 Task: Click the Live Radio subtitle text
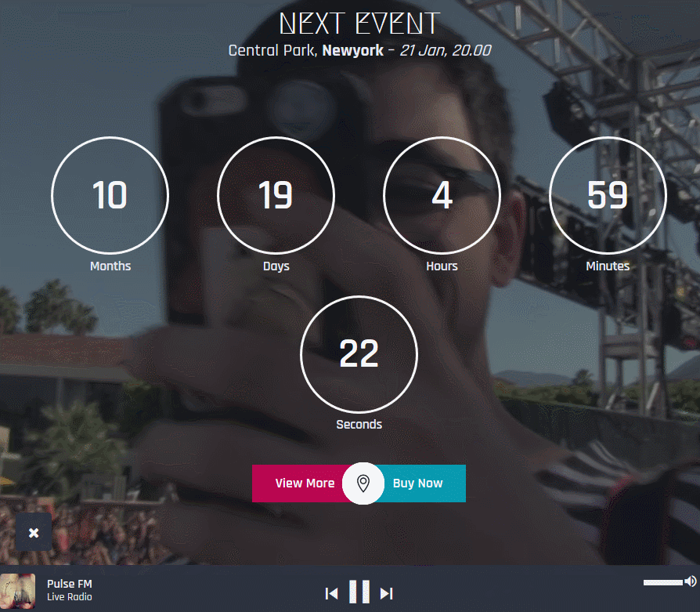(70, 597)
